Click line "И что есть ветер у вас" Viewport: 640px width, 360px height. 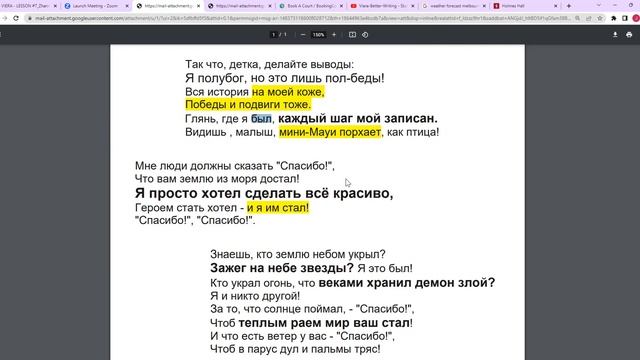pos(302,336)
